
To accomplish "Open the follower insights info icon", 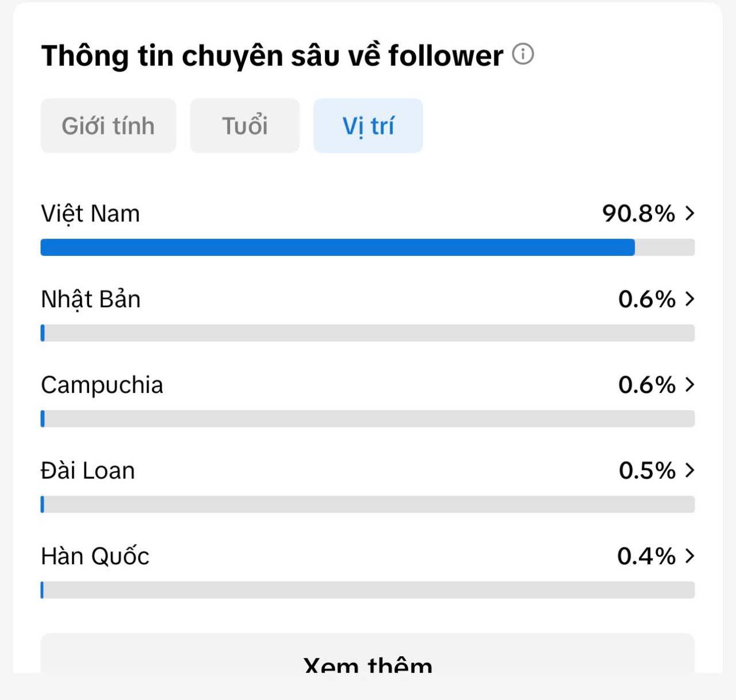I will (523, 54).
